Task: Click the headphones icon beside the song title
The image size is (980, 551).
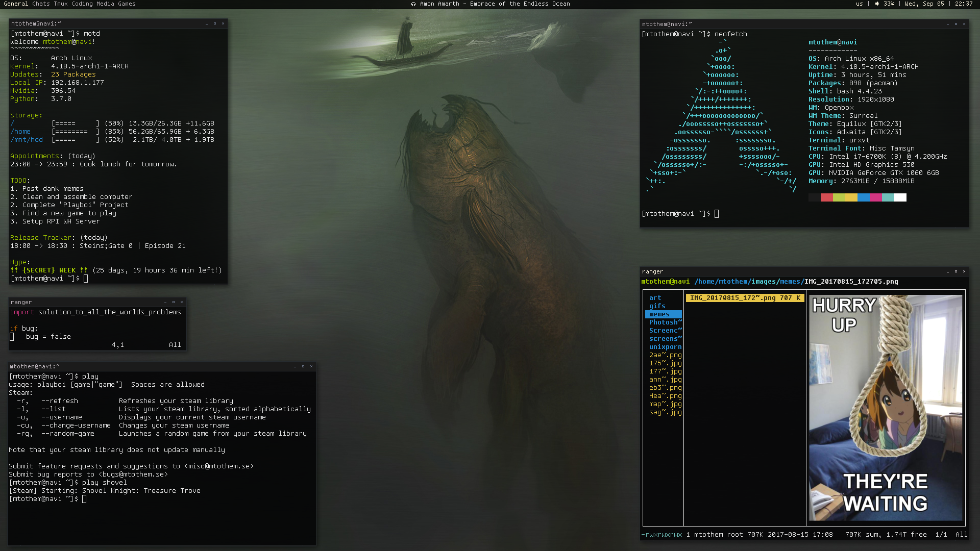Action: click(413, 4)
